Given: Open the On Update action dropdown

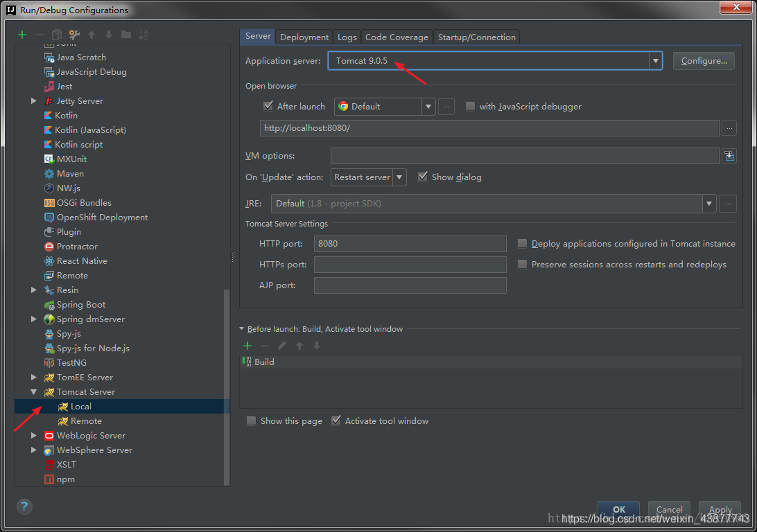Looking at the screenshot, I should click(x=399, y=177).
